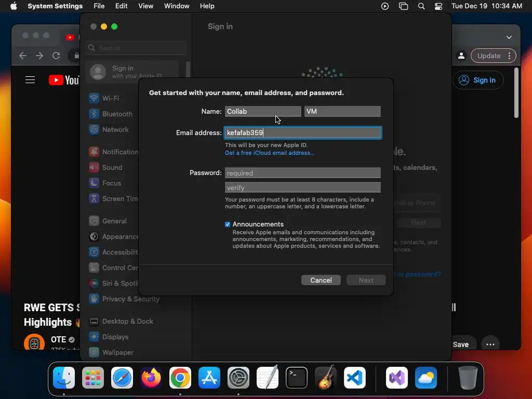The width and height of the screenshot is (532, 399).
Task: Go forward in Chrome window
Action: tap(39, 56)
